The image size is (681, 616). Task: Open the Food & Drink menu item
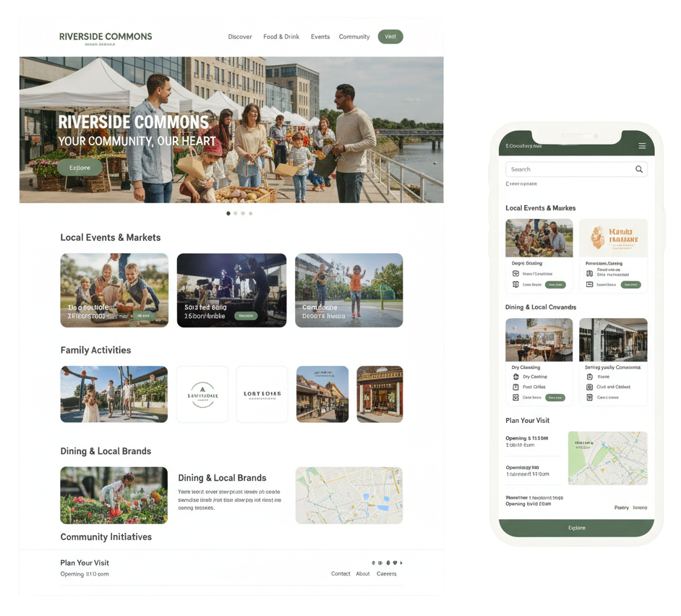tap(281, 37)
